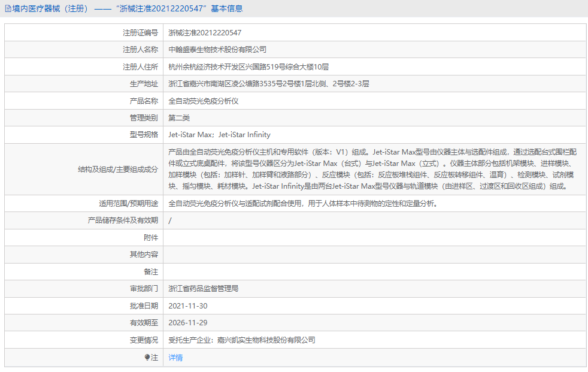Click the 生产地址 label
Screen dimensions: 588x372
point(144,84)
